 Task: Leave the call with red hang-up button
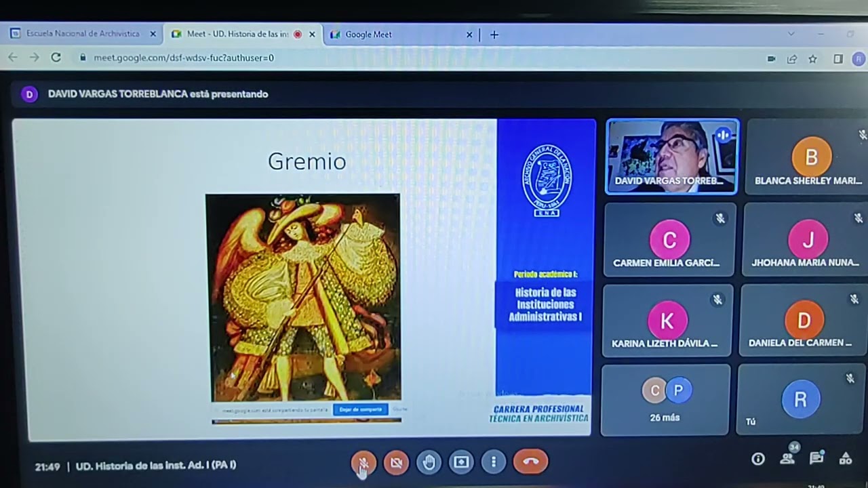(531, 462)
